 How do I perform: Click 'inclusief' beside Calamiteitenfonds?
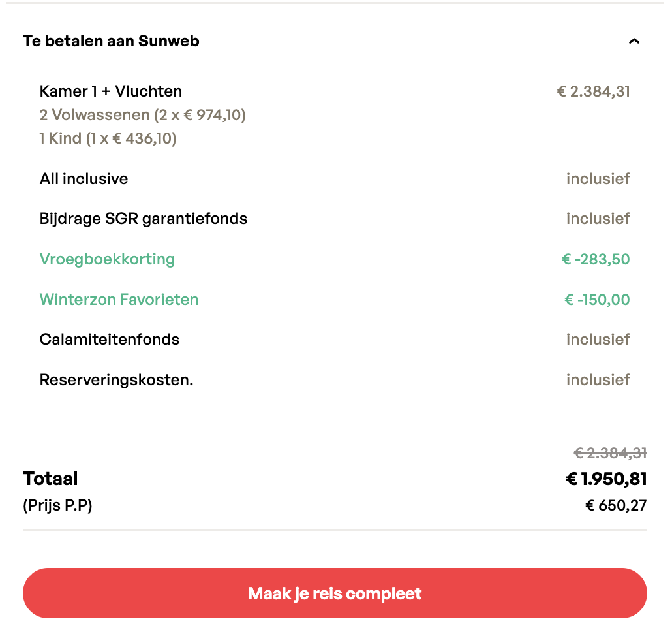[598, 340]
